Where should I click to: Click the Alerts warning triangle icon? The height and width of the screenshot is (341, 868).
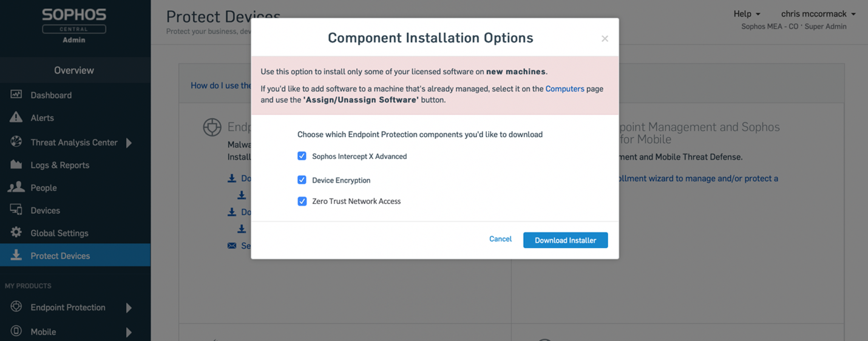coord(16,118)
